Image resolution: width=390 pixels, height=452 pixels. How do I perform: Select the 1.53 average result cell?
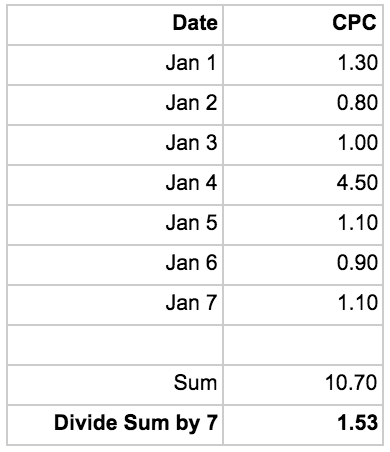(303, 425)
